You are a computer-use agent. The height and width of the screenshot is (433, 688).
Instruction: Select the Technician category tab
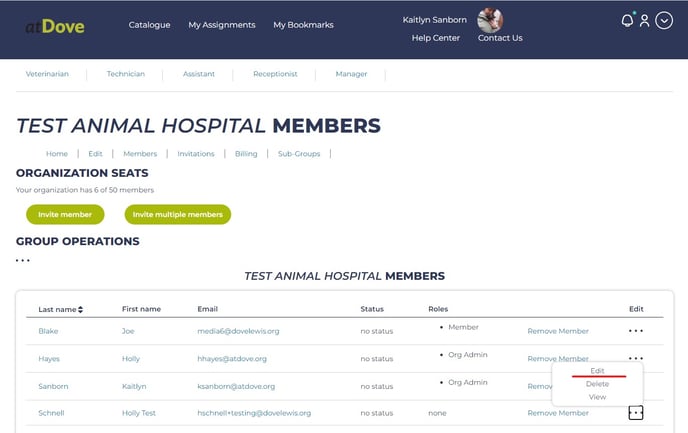(125, 74)
